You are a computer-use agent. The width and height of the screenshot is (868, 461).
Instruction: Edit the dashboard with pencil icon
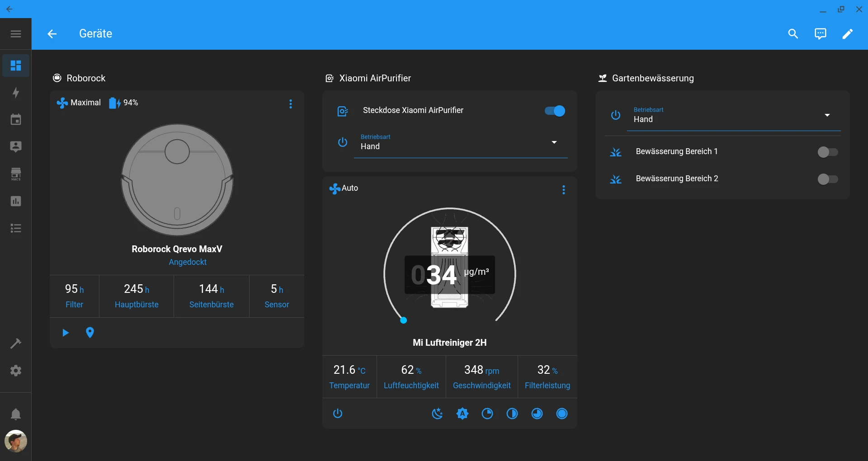[847, 34]
